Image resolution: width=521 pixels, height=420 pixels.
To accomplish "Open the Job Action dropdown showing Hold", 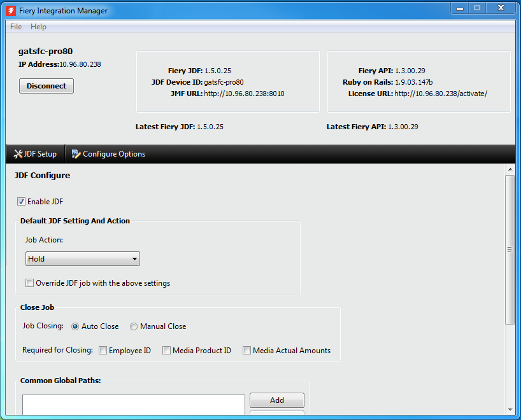I will tap(82, 259).
